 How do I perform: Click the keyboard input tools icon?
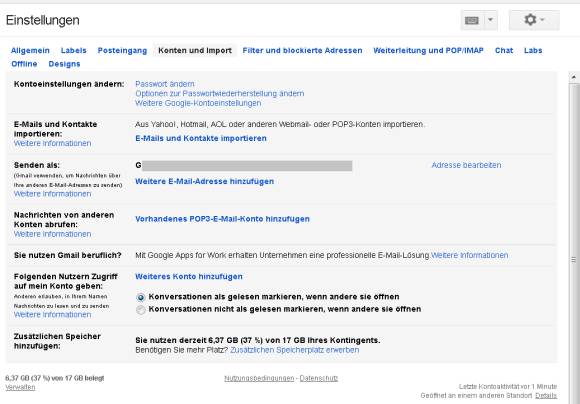point(472,20)
